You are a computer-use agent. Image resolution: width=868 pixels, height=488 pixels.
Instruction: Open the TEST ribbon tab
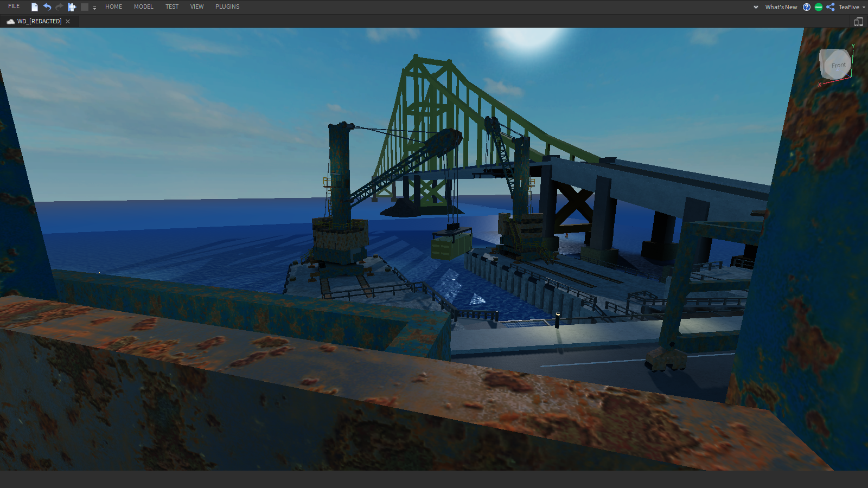click(172, 7)
